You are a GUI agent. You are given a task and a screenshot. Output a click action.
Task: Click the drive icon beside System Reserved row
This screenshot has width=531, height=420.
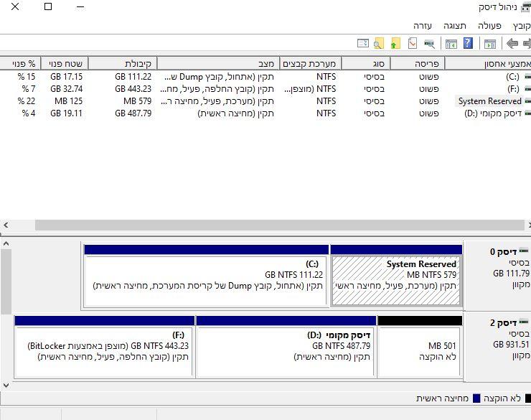coord(527,101)
